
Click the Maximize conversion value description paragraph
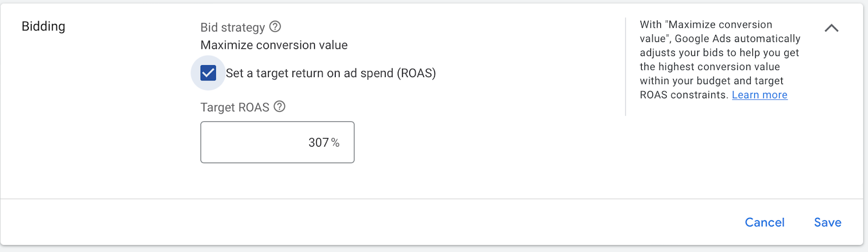pos(719,60)
